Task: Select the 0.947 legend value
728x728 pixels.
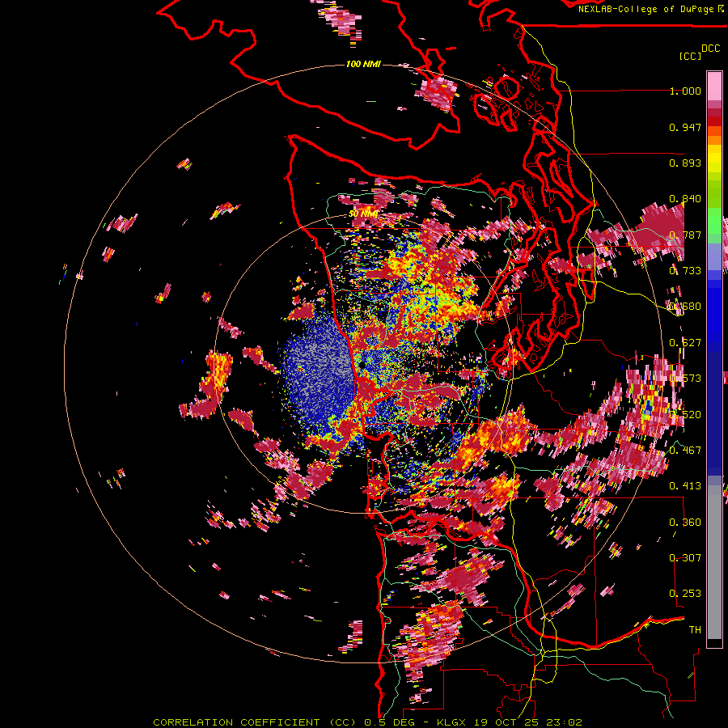Action: click(685, 127)
